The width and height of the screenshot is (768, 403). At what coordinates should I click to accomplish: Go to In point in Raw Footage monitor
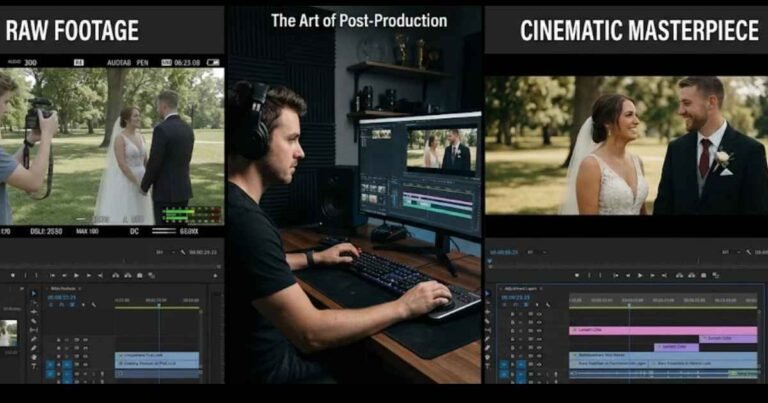[x=52, y=276]
